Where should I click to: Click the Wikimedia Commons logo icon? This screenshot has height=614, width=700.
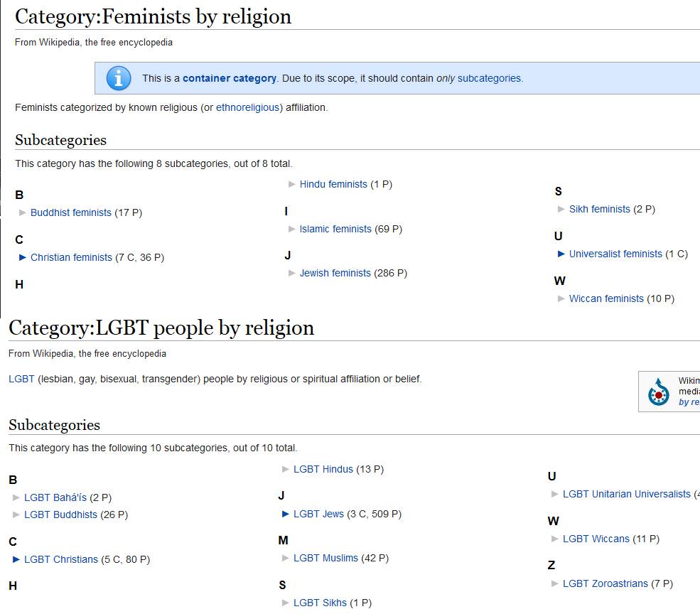pos(659,392)
